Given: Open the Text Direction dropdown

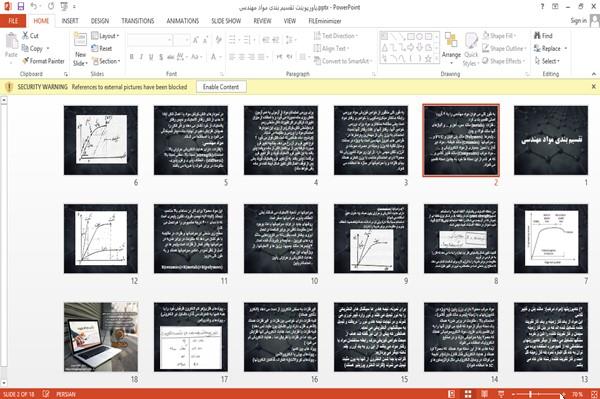Looking at the screenshot, I should (336, 36).
